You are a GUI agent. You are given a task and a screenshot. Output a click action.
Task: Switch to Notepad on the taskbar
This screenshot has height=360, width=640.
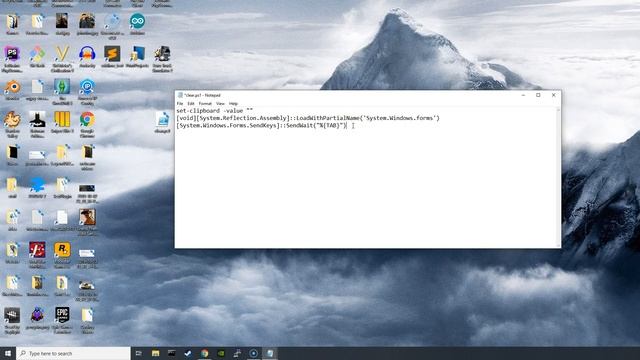pyautogui.click(x=270, y=353)
